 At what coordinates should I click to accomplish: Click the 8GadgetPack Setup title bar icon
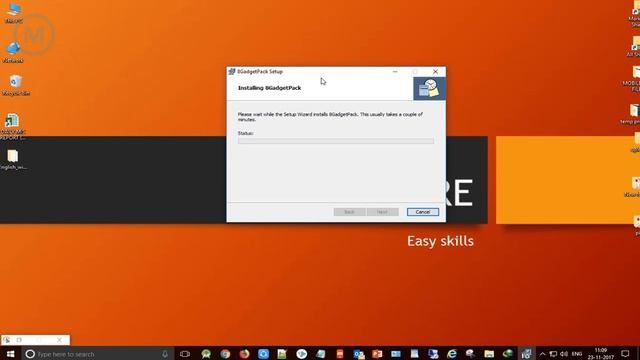click(x=232, y=71)
